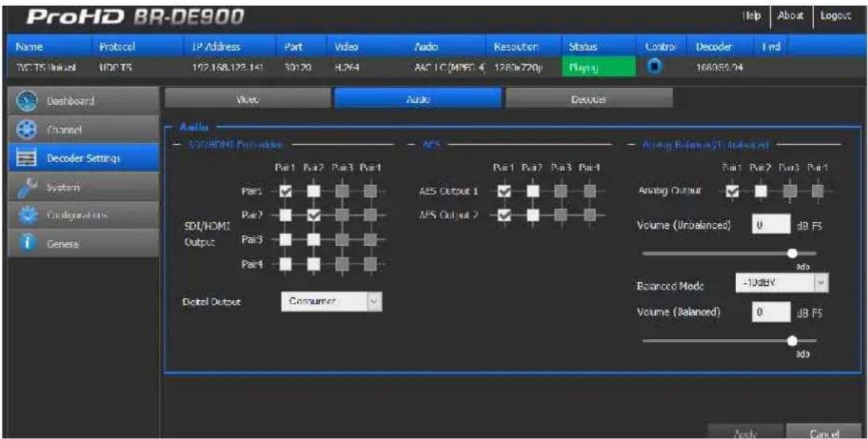Check AES Output 2 Pair2 checkbox
Screen dimensions: 868x439
[533, 215]
